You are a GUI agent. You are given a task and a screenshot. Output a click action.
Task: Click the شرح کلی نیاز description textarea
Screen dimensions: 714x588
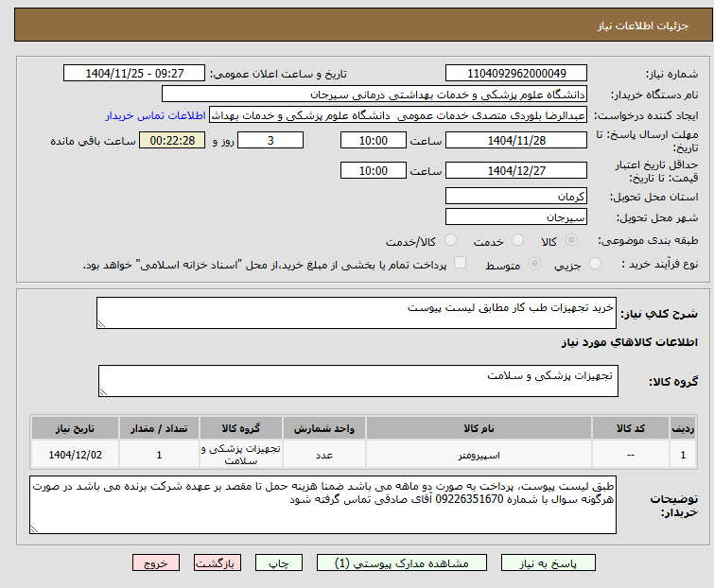pos(357,313)
